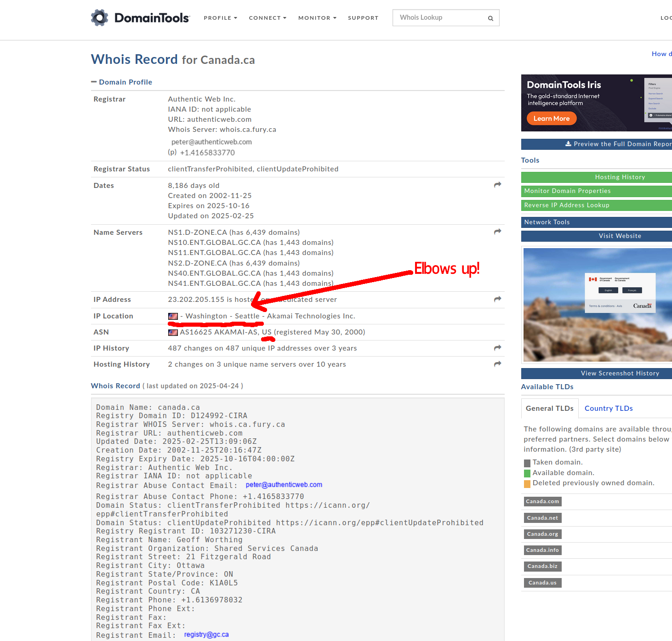Open the Profile dropdown menu
672x641 pixels.
click(220, 18)
